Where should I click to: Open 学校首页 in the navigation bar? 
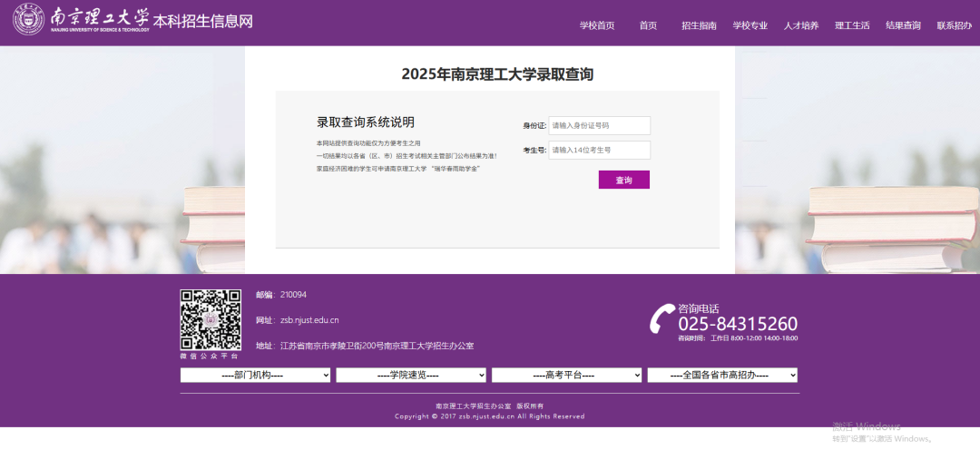coord(596,25)
